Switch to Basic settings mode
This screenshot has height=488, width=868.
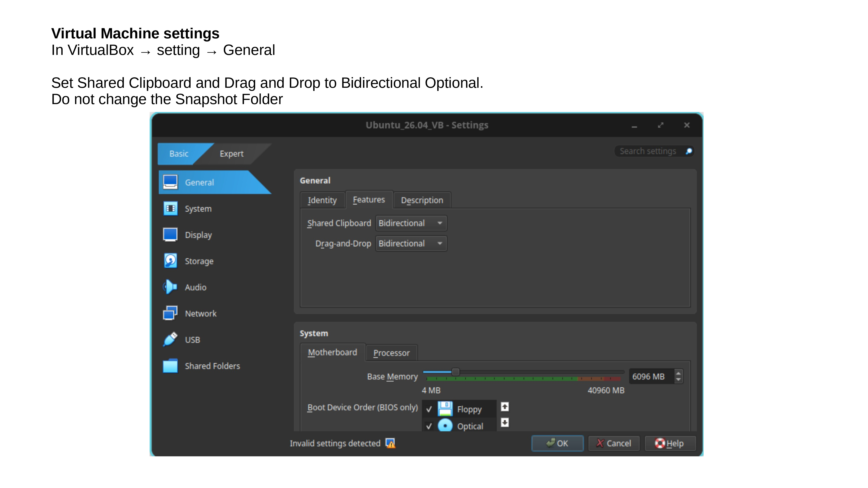(x=179, y=153)
